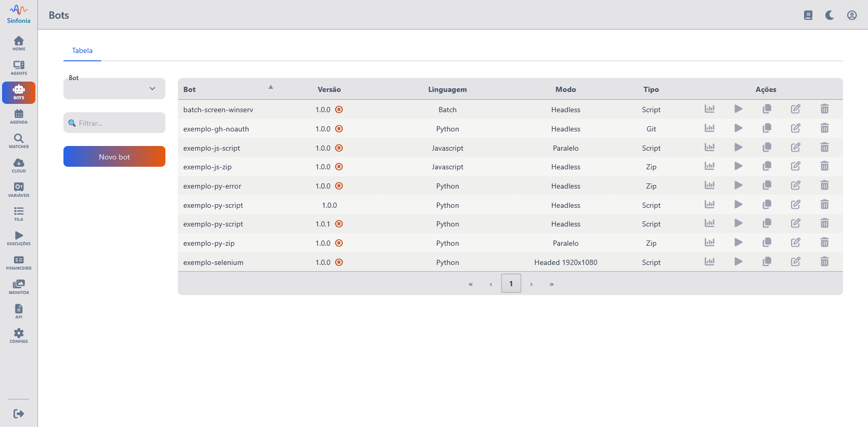Toggle dark mode with moon icon
Screen dimensions: 868x427
point(830,15)
